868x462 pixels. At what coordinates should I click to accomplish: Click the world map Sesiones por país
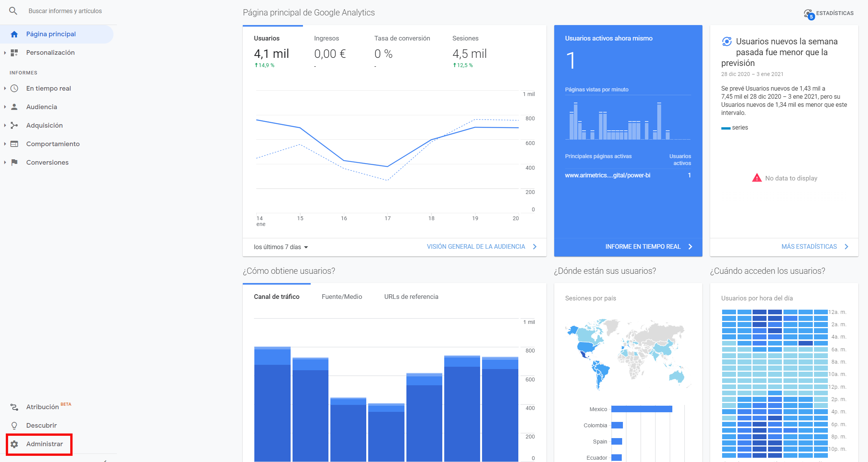pos(628,354)
